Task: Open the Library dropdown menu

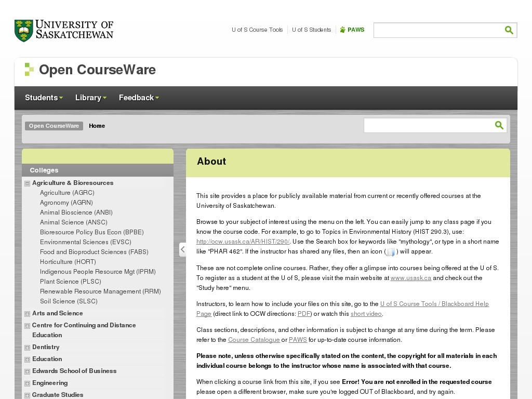Action: [x=91, y=98]
